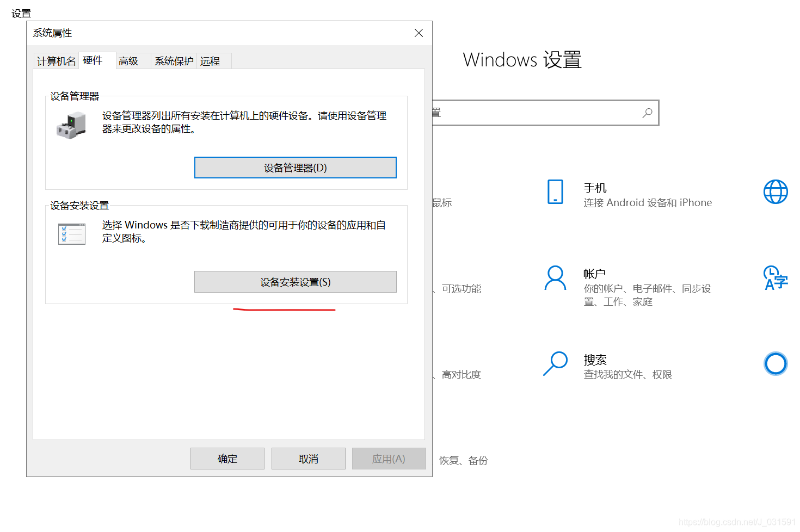Open the 系统保护 tab
This screenshot has height=532, width=800.
[x=174, y=61]
